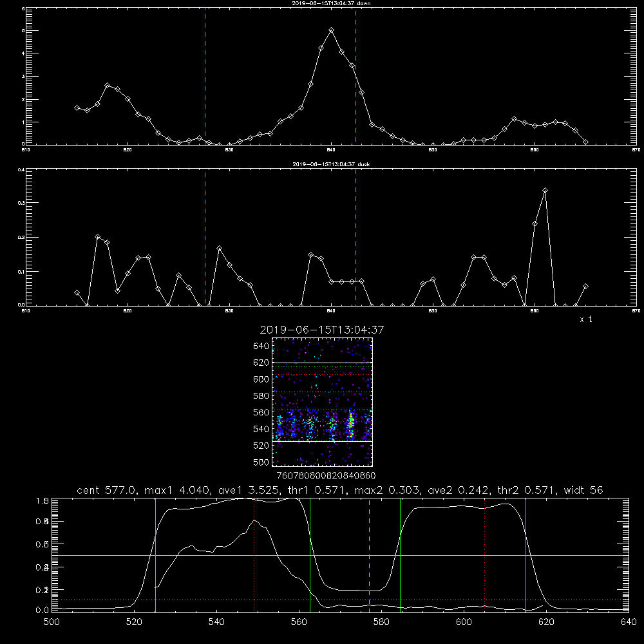This screenshot has width=644, height=644.
Task: Click the solid green line at 525 in the bottom plot
Action: click(156, 555)
